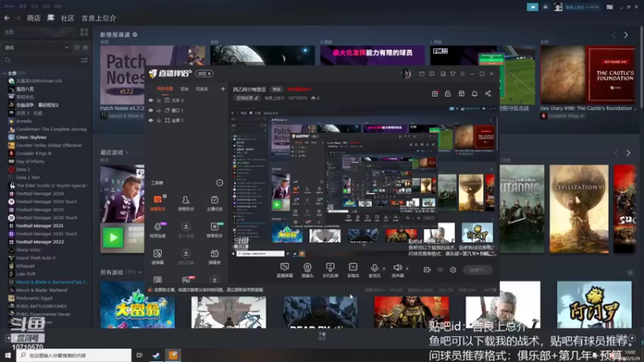This screenshot has width=644, height=362.
Task: Open 吉良上总介 profile tab
Action: click(98, 18)
